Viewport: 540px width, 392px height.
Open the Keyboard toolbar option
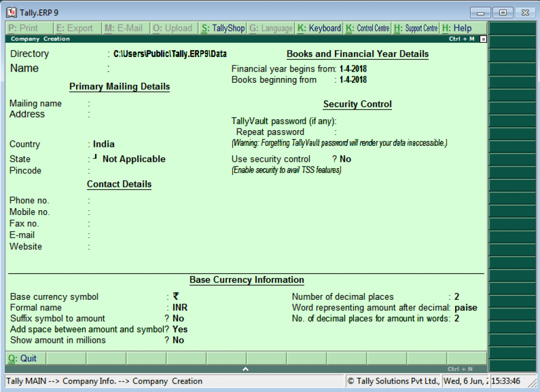tap(319, 28)
